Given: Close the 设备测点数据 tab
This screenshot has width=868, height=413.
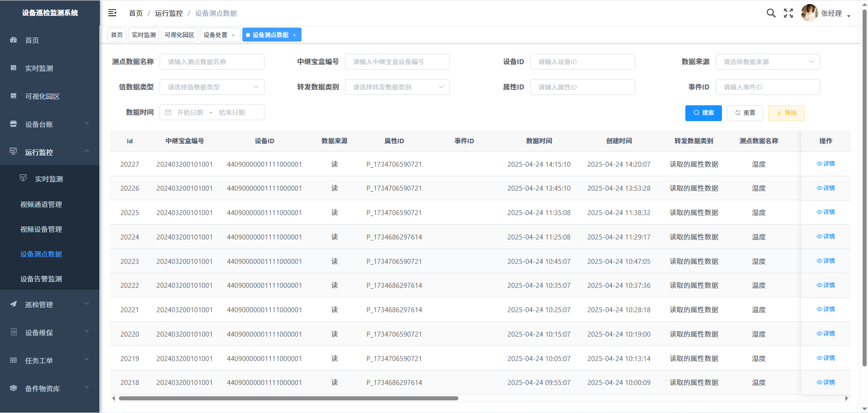Looking at the screenshot, I should coord(294,35).
